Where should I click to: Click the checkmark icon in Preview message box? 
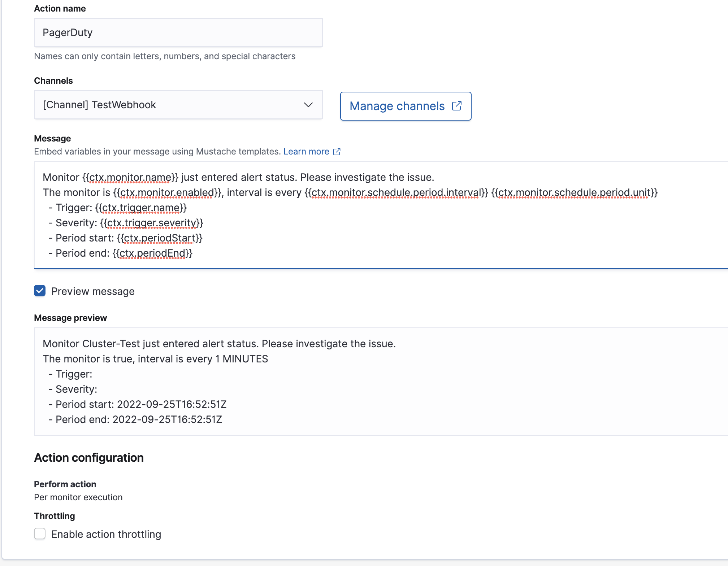pos(39,291)
